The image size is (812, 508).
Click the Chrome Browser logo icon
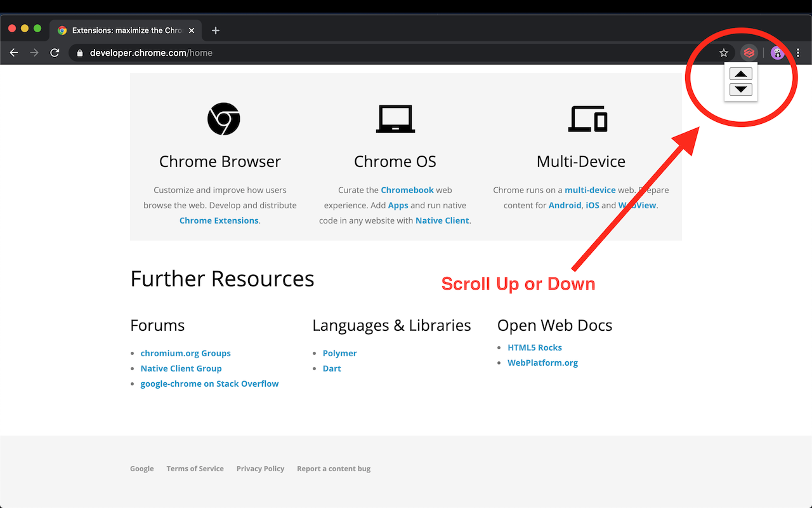coord(223,119)
